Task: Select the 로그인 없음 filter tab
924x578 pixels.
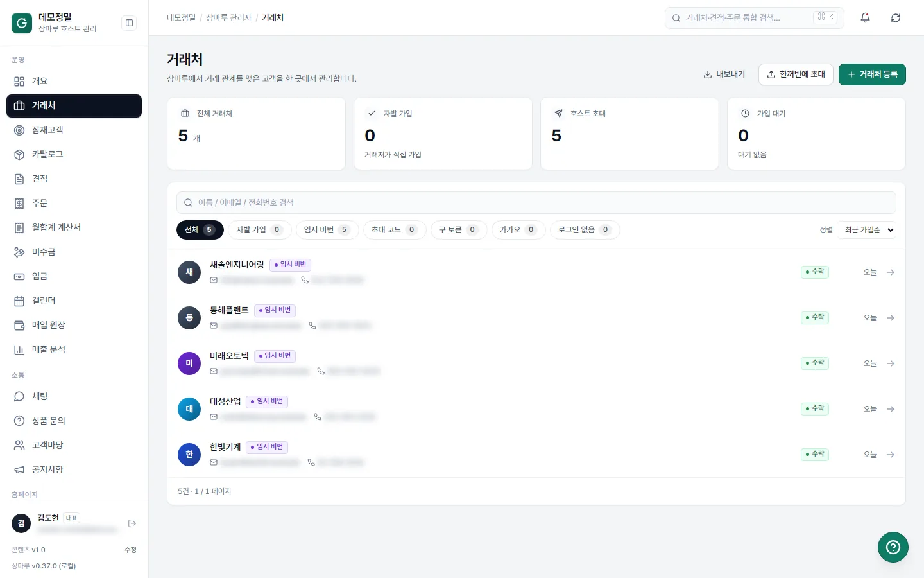Action: 585,230
